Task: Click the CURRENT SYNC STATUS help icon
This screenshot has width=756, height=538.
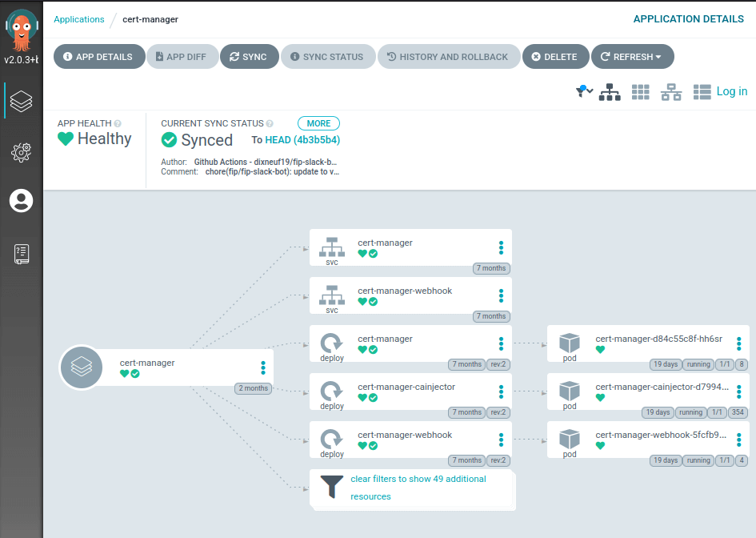Action: click(270, 123)
